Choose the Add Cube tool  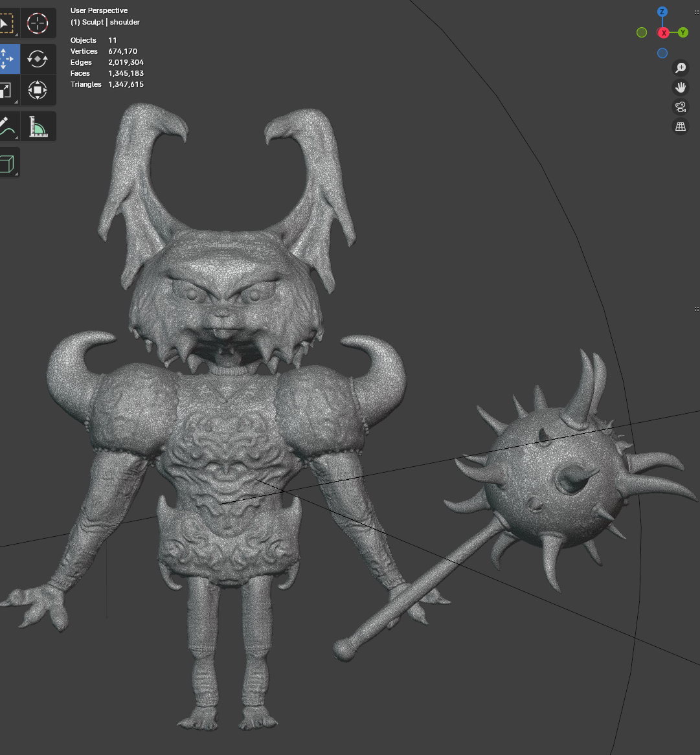pos(6,162)
